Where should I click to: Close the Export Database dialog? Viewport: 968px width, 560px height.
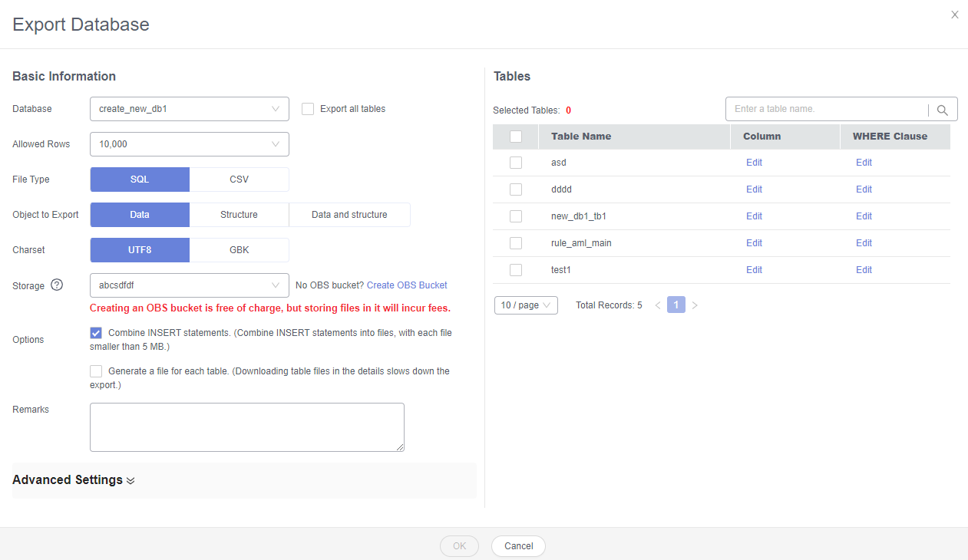[x=955, y=15]
